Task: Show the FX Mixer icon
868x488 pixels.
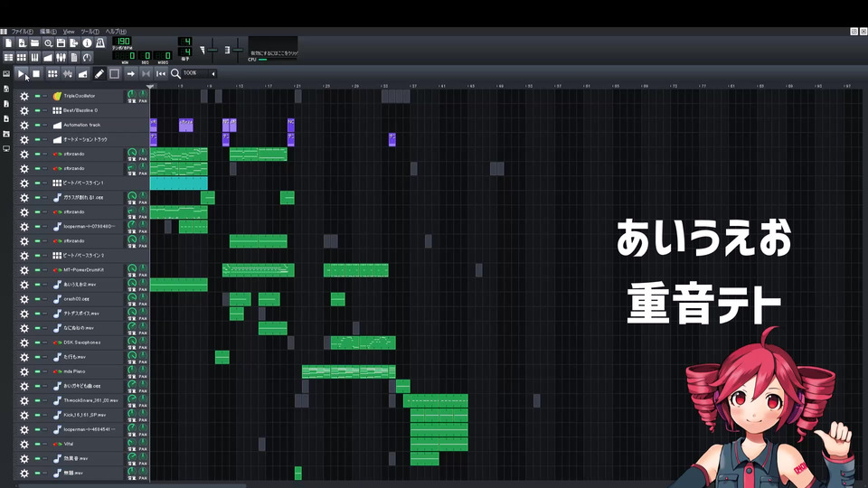Action: (61, 57)
